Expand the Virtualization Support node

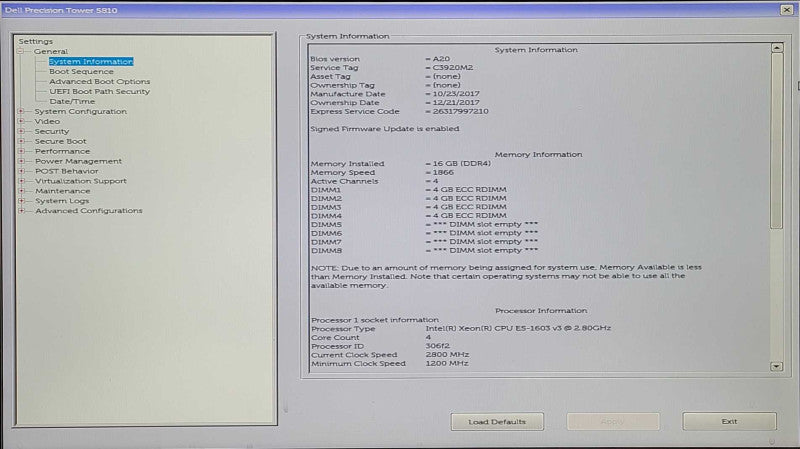pyautogui.click(x=21, y=181)
